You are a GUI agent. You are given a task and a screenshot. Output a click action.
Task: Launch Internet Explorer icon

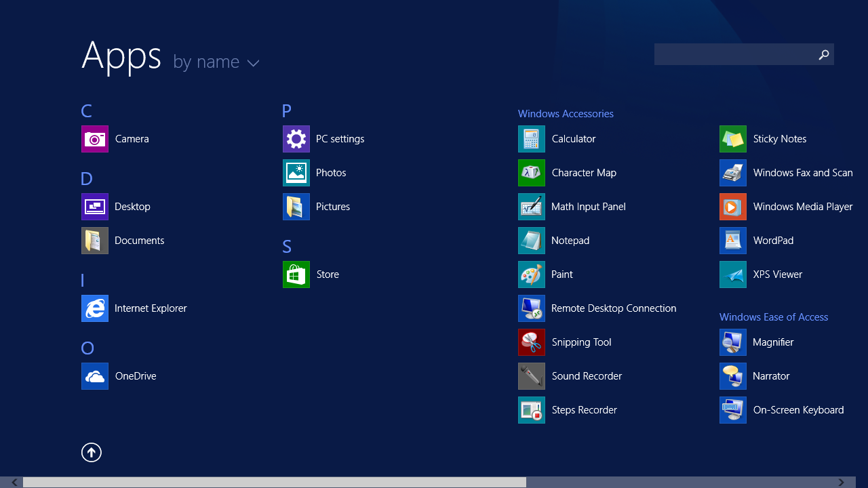pos(95,308)
